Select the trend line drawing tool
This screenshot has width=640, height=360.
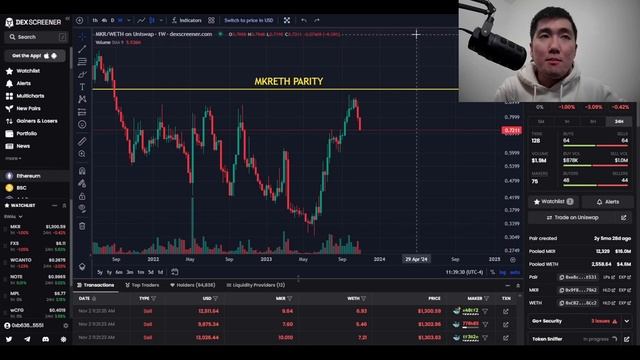82,49
